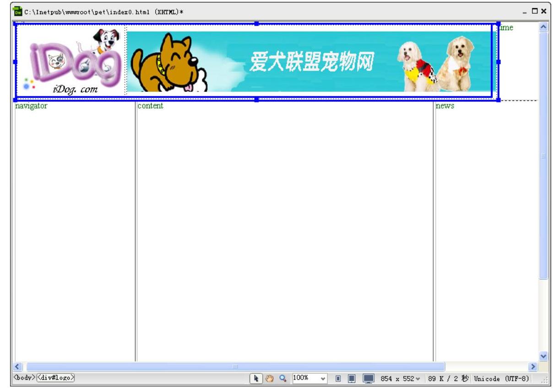559x392 pixels.
Task: Choose the Zoom magnifier tool
Action: pos(283,378)
